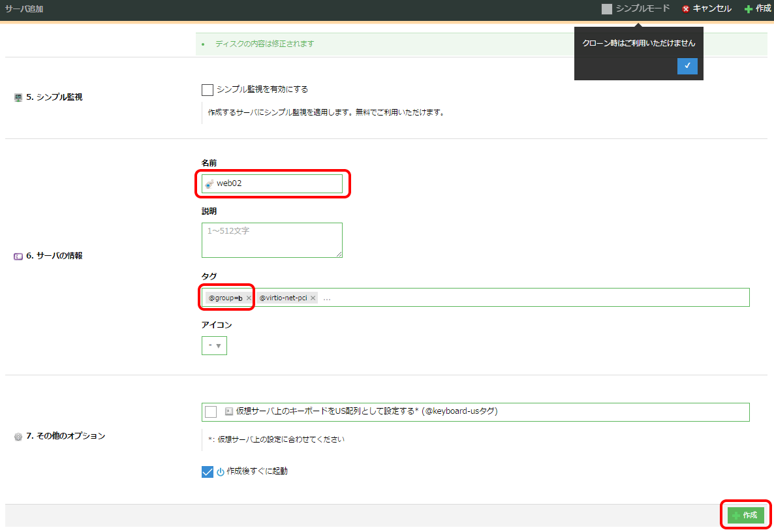Click the power icon next to 作成後すぐに起動
This screenshot has height=532, width=774.
220,472
